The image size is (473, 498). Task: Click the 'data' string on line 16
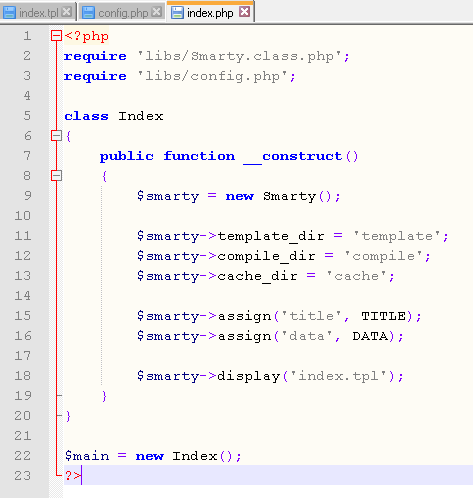pos(307,336)
